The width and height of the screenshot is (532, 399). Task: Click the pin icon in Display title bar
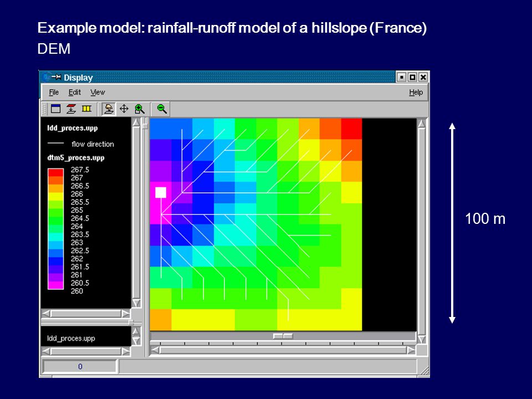56,77
